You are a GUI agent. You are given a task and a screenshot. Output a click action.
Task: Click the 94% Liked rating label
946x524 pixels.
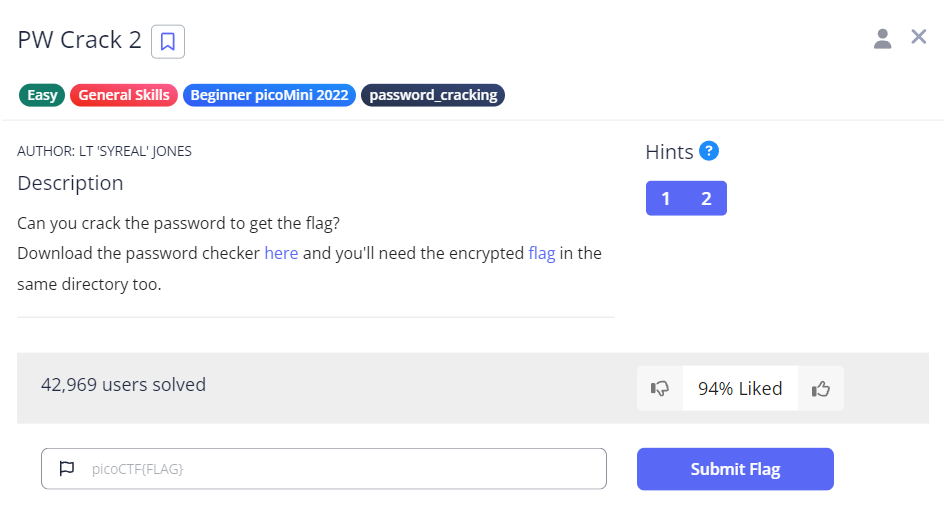pyautogui.click(x=740, y=388)
